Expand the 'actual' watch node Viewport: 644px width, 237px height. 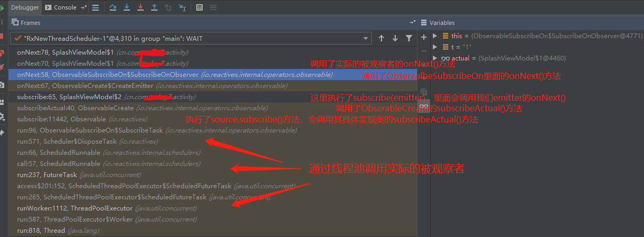[x=435, y=58]
